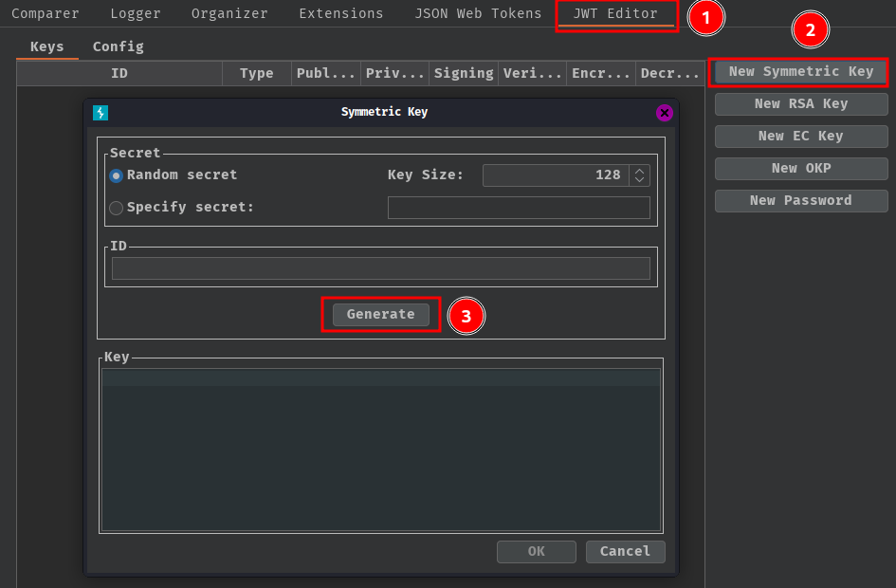Click the Encr... column header
Image resolution: width=896 pixels, height=588 pixels.
click(601, 73)
